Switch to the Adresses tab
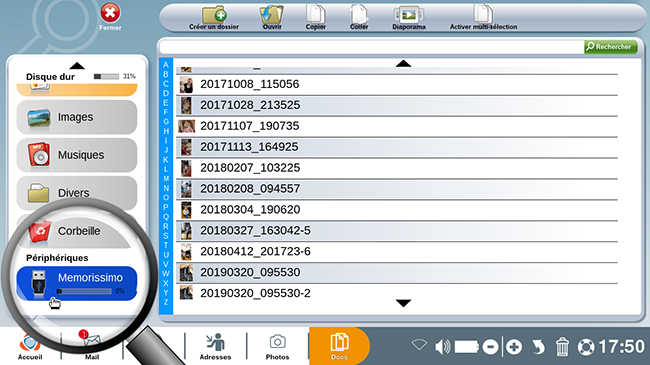The width and height of the screenshot is (650, 365). pos(215,346)
